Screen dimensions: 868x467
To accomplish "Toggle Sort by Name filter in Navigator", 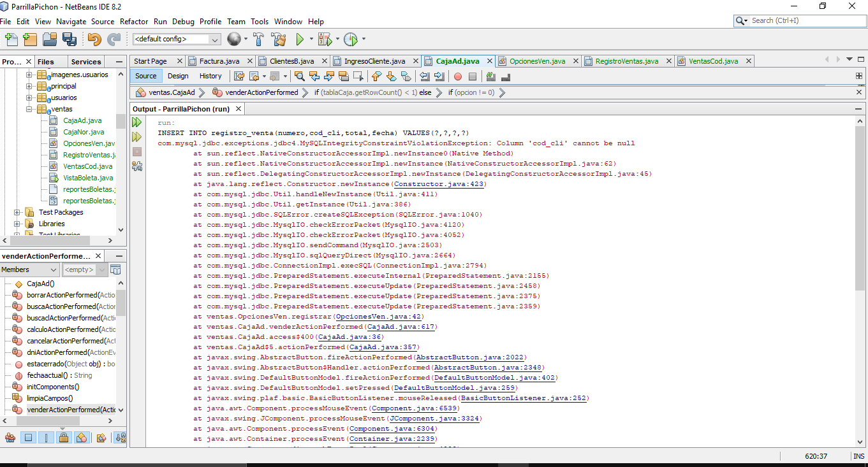I will [120, 438].
